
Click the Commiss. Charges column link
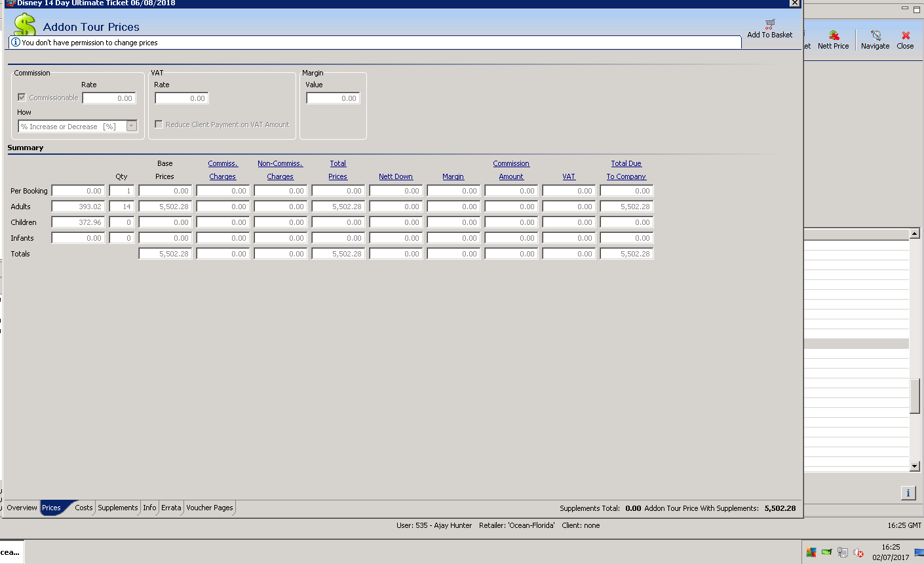point(223,170)
